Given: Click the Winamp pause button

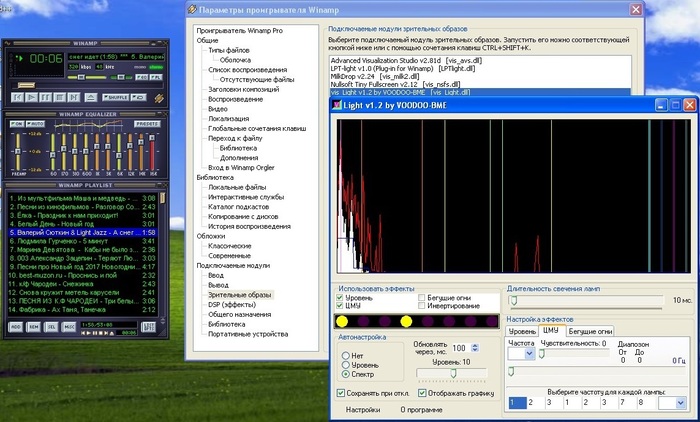Looking at the screenshot, I should pyautogui.click(x=45, y=97).
